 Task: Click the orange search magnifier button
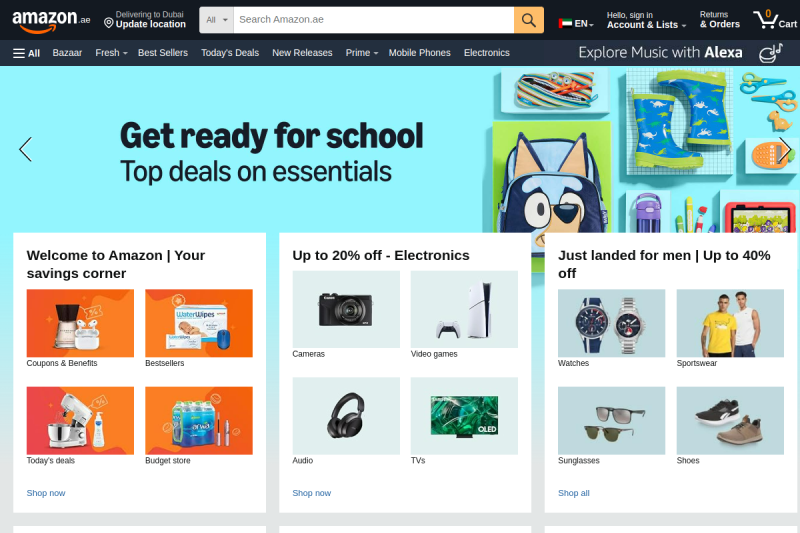coord(529,20)
